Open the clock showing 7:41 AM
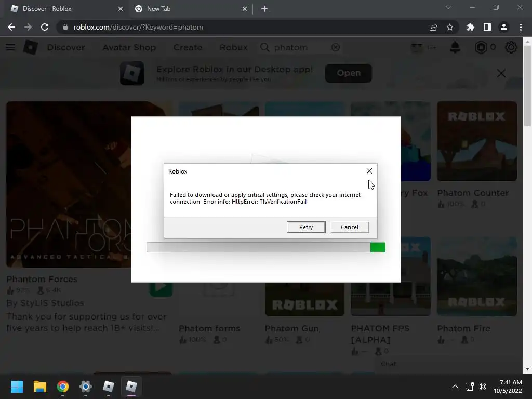The height and width of the screenshot is (399, 532). click(x=508, y=387)
